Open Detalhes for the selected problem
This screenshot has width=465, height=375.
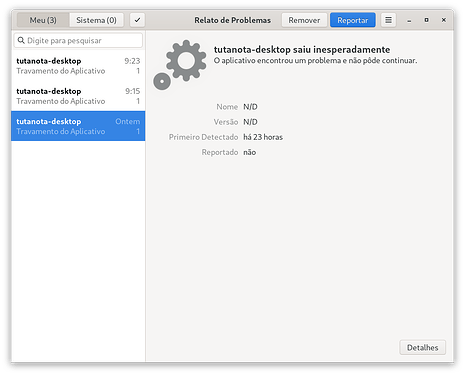(x=422, y=348)
